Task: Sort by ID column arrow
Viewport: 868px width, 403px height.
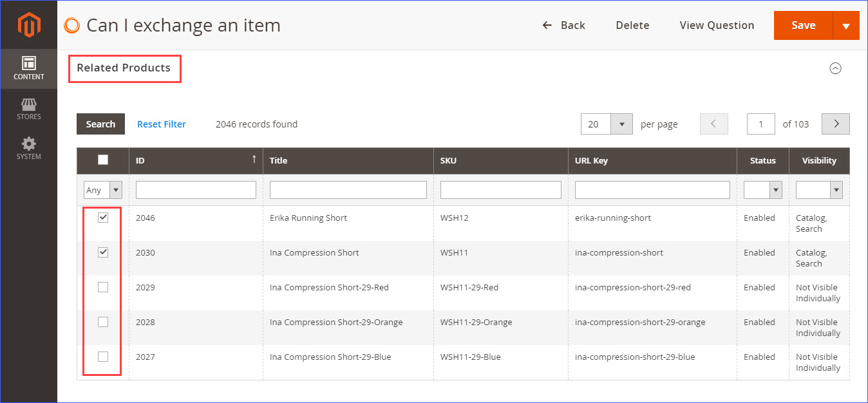Action: pos(254,160)
